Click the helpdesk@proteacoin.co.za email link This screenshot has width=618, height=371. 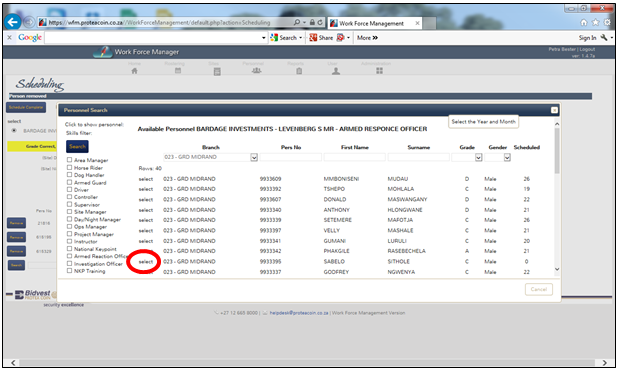pyautogui.click(x=299, y=313)
